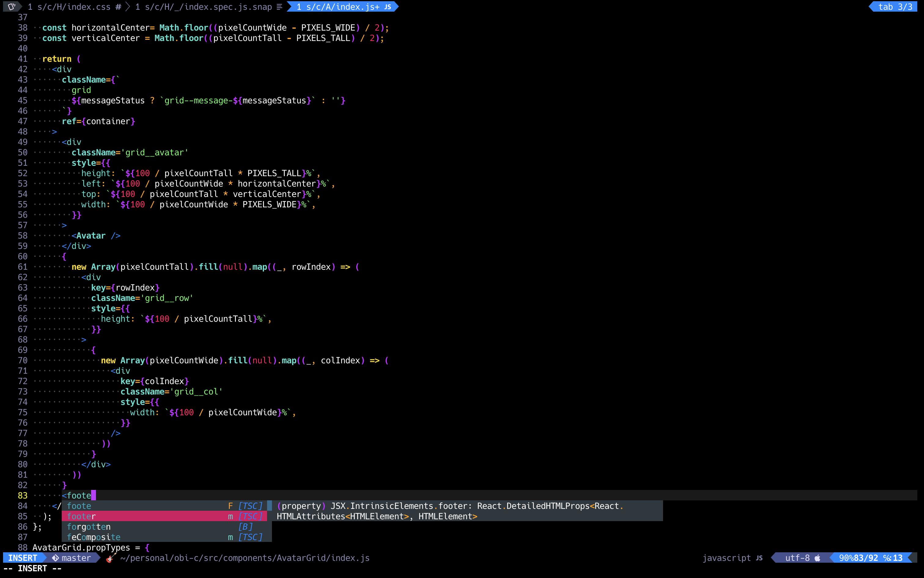Click 'const horizontalCenter' on line 38

(x=96, y=28)
